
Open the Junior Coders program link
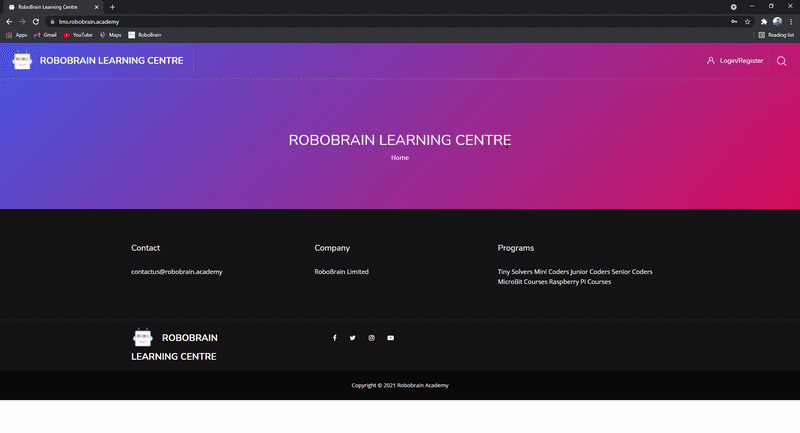(590, 272)
